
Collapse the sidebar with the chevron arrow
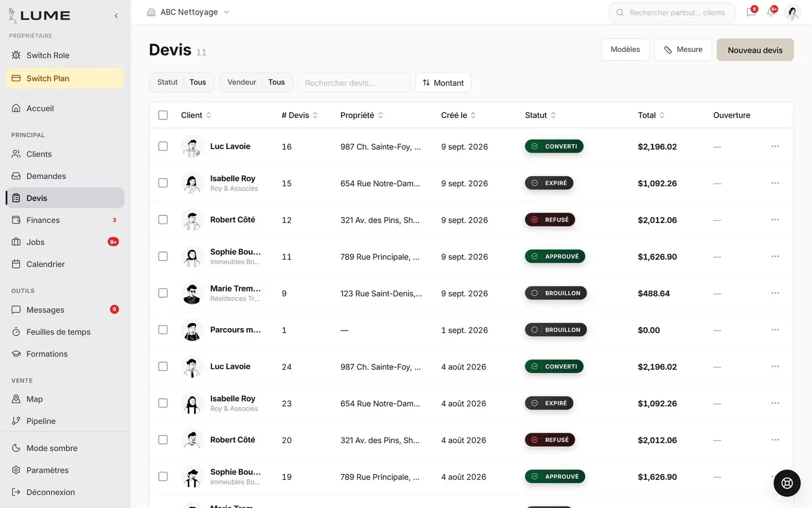click(116, 16)
